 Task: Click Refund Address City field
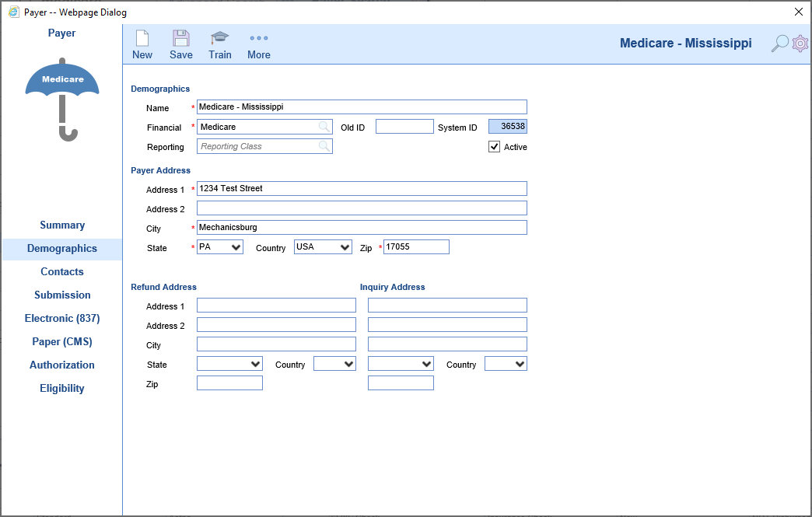pos(277,344)
